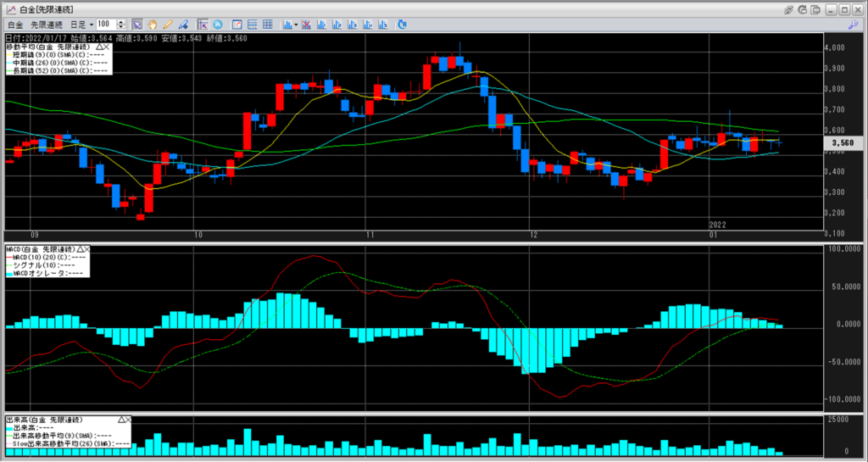Viewport: 868px width, 462px height.
Task: Click the 12 month label on time axis
Action: point(534,236)
